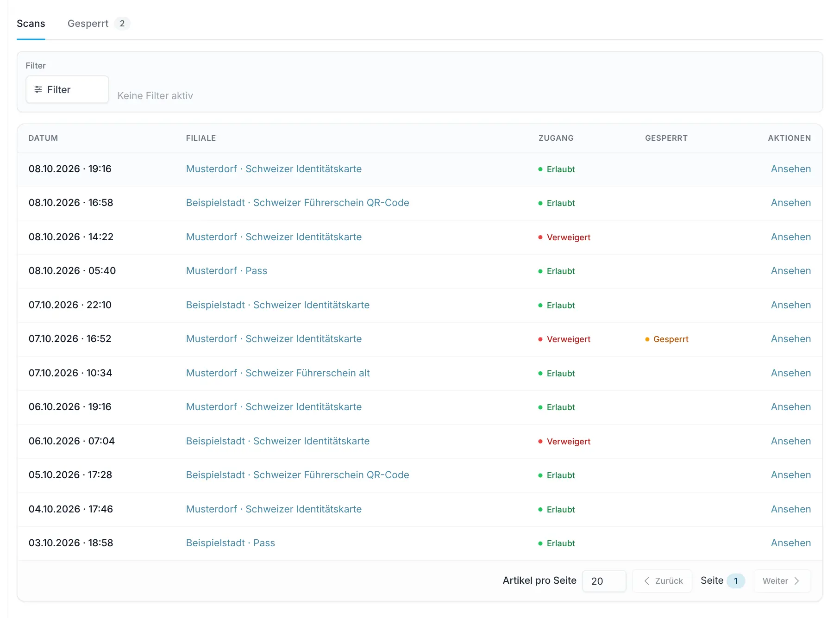Click the GESPERRT column header
The image size is (840, 618).
(666, 138)
